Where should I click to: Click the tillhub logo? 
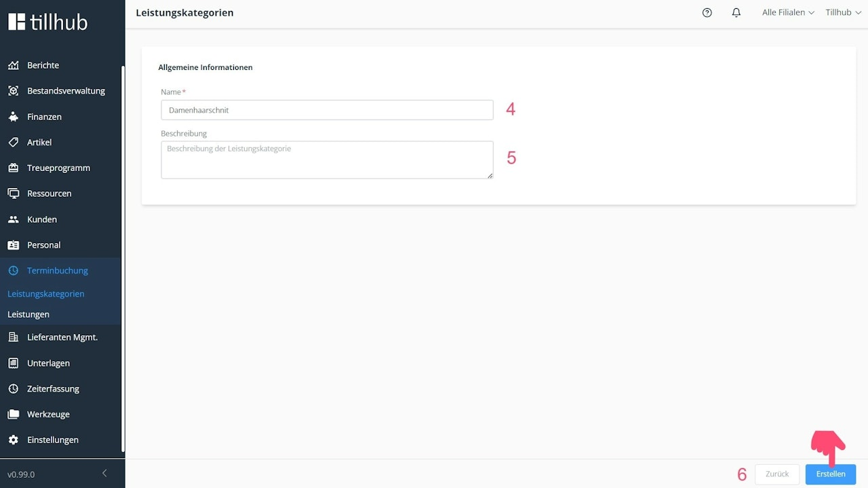pyautogui.click(x=48, y=22)
